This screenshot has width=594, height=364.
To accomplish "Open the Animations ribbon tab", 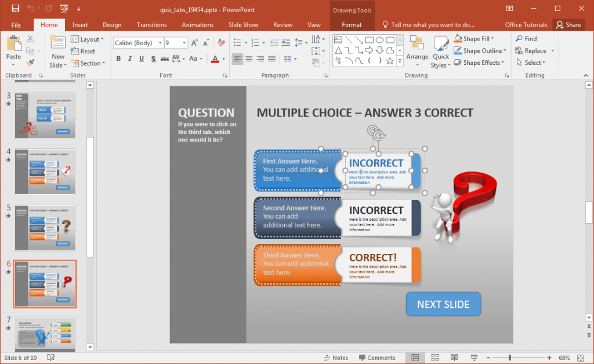I will 197,24.
